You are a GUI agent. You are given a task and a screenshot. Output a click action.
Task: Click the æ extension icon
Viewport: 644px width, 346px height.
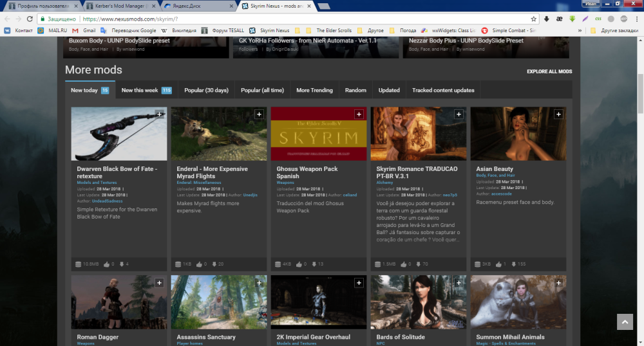point(560,19)
